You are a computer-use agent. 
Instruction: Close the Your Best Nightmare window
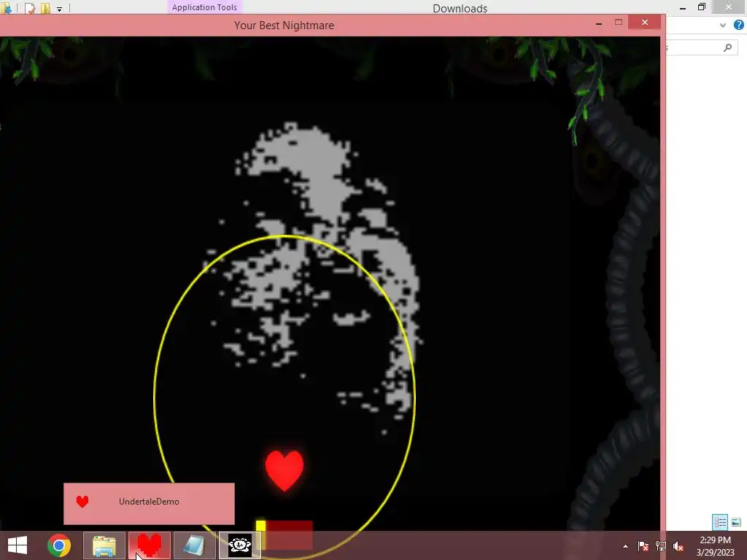(x=645, y=23)
